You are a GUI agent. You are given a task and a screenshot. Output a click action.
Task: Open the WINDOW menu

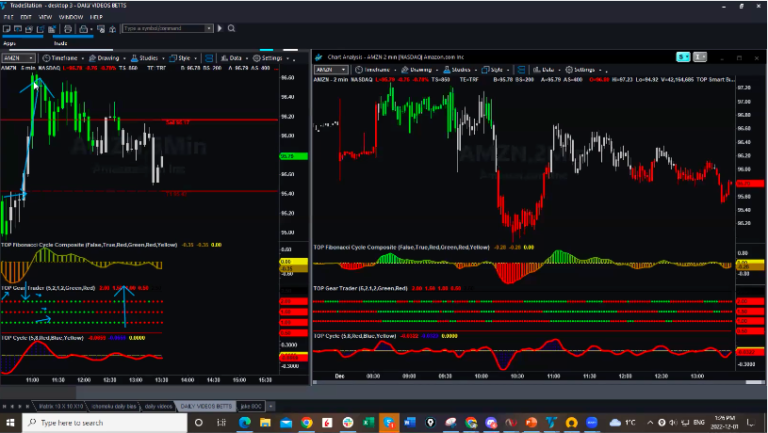[x=71, y=17]
